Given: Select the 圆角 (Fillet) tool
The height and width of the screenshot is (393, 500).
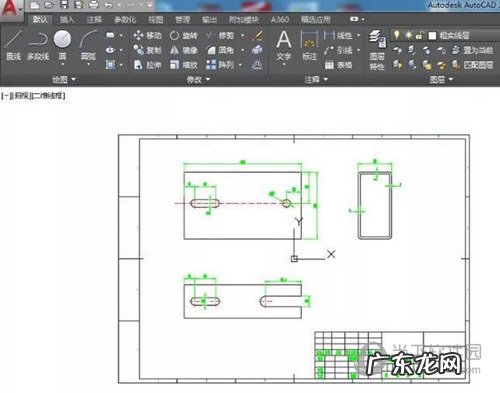Looking at the screenshot, I should tap(220, 50).
